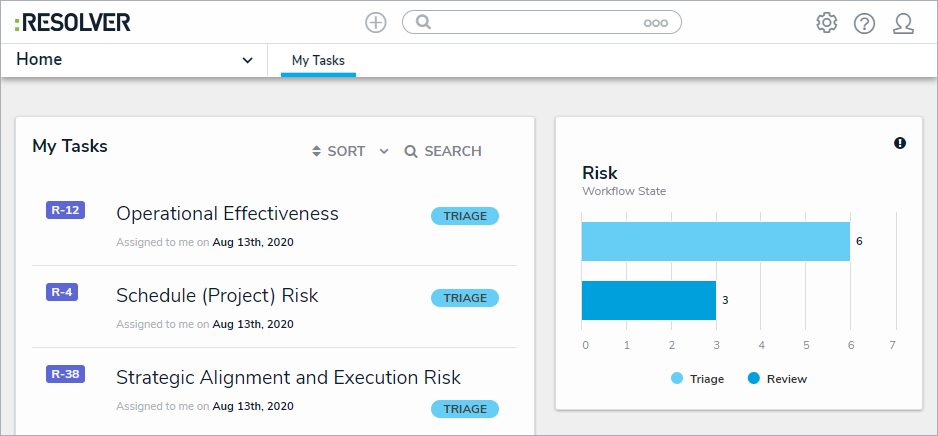Click the Resolver logo
This screenshot has height=436, width=938.
73,22
